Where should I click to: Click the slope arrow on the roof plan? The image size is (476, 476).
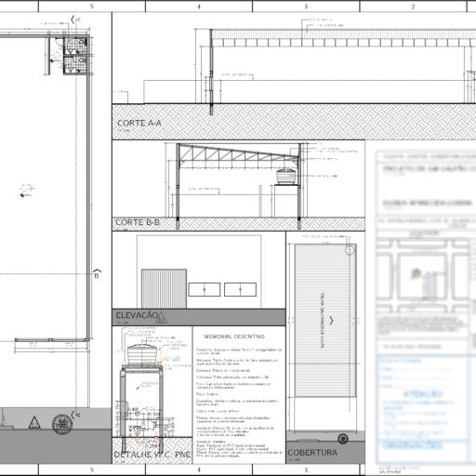(x=331, y=321)
